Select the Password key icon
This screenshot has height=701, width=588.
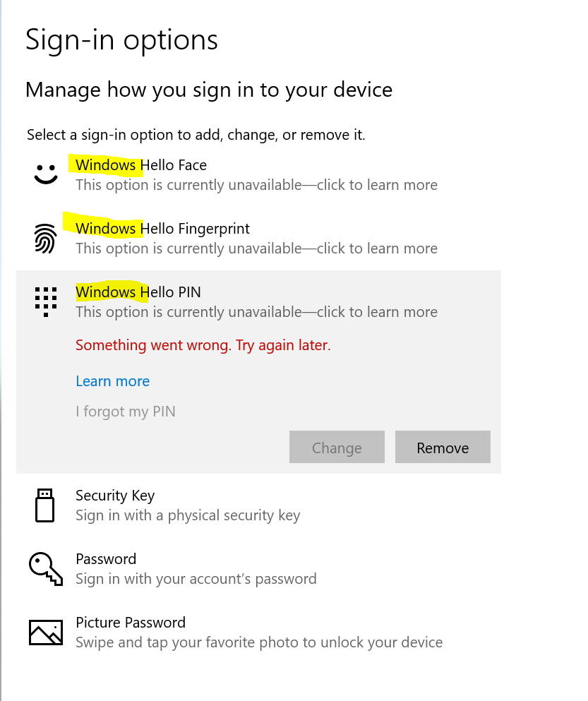[45, 568]
